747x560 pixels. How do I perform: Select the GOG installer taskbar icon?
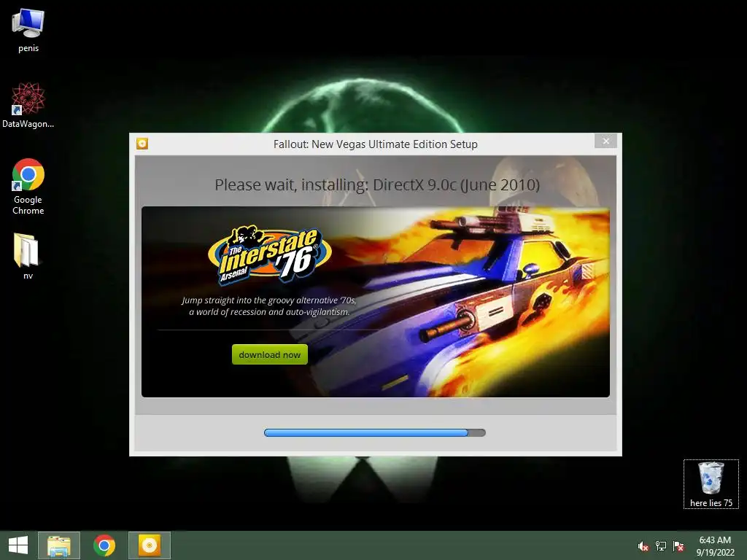tap(149, 545)
